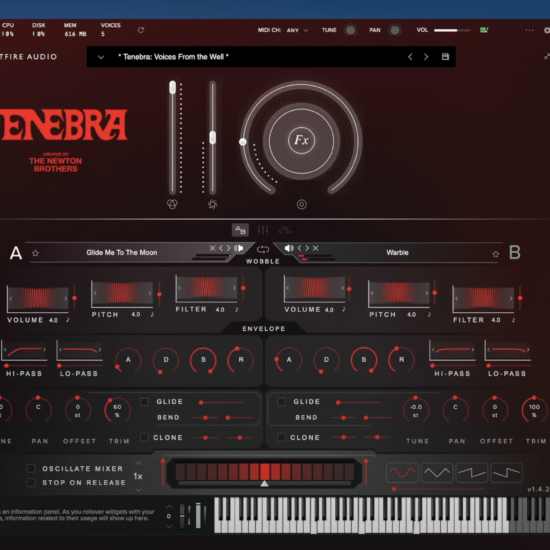Select the sine wave shape button
This screenshot has width=550, height=550.
402,473
